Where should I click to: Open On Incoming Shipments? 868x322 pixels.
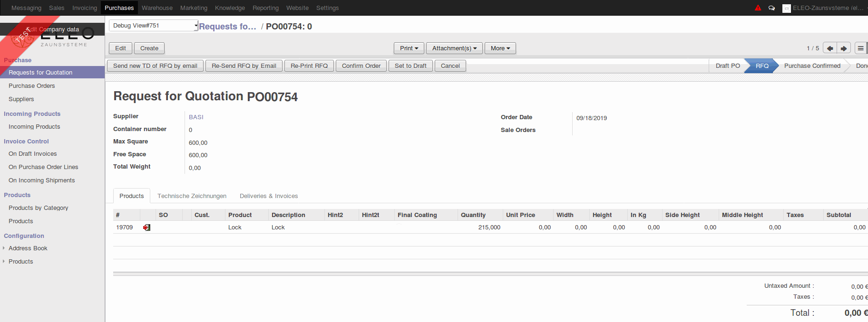pyautogui.click(x=41, y=180)
